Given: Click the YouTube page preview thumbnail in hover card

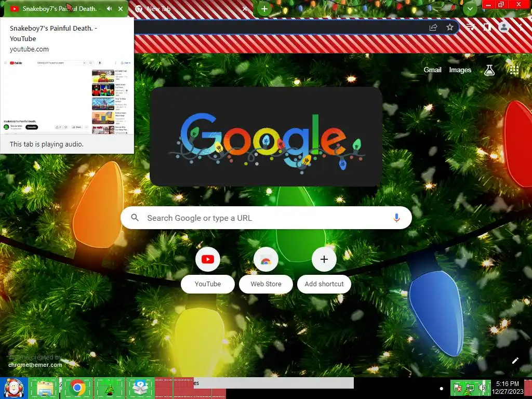Looking at the screenshot, I should tap(67, 97).
